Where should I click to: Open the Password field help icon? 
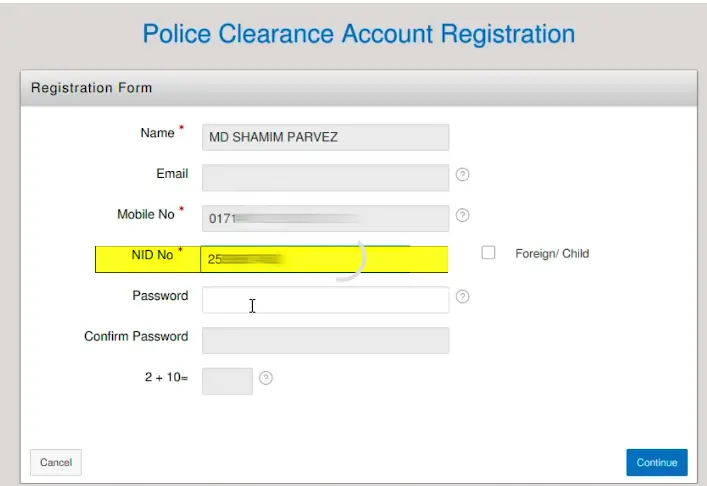463,297
